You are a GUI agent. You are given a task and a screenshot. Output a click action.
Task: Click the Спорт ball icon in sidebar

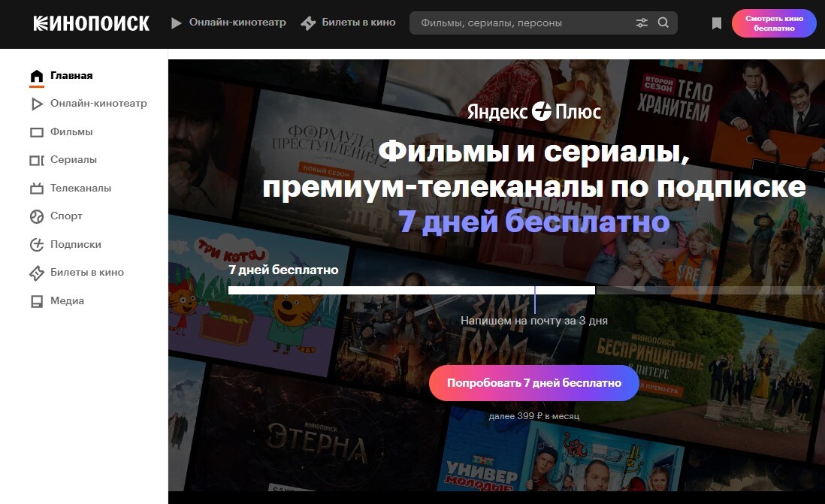[36, 216]
